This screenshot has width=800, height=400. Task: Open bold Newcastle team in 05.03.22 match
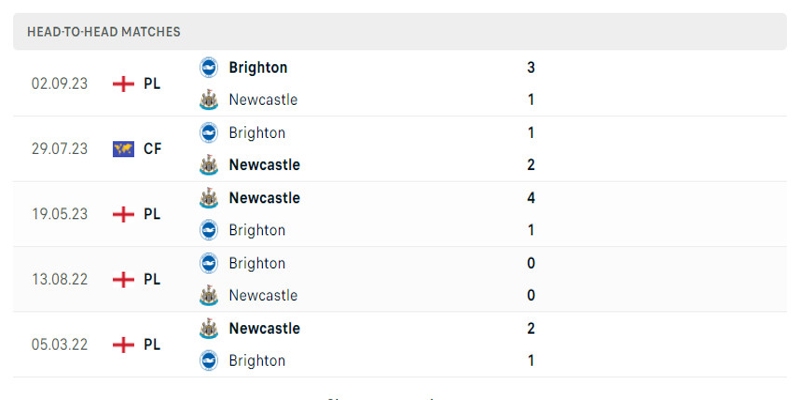pyautogui.click(x=264, y=328)
